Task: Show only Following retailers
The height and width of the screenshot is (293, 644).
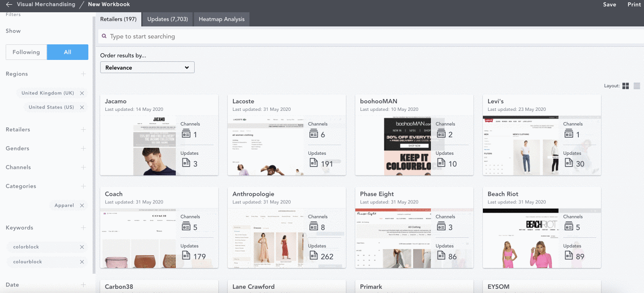Action: coord(26,52)
